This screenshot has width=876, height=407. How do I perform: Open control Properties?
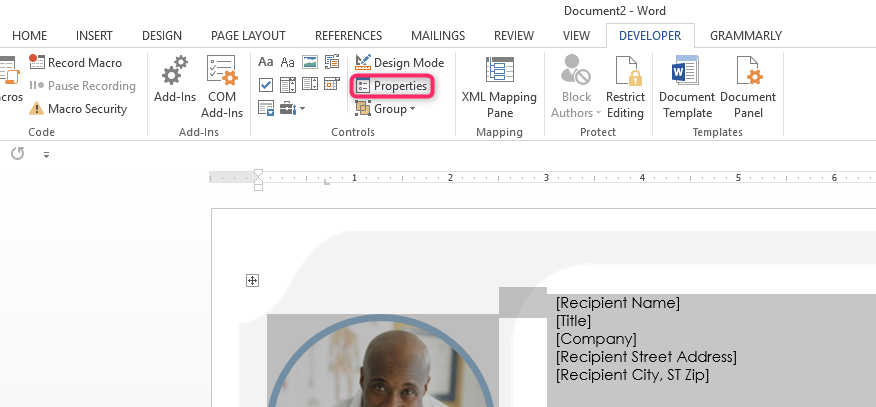coord(392,86)
